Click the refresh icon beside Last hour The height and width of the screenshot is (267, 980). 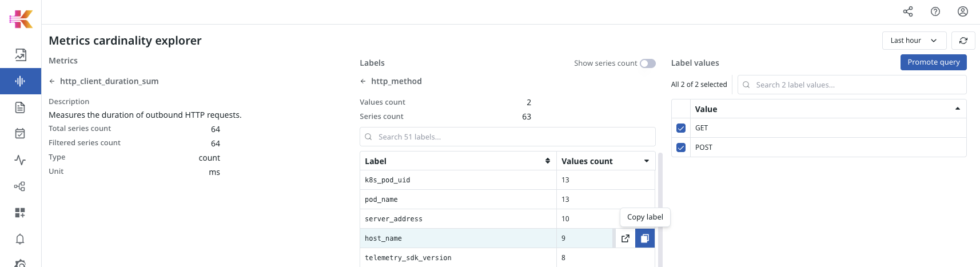(x=963, y=41)
